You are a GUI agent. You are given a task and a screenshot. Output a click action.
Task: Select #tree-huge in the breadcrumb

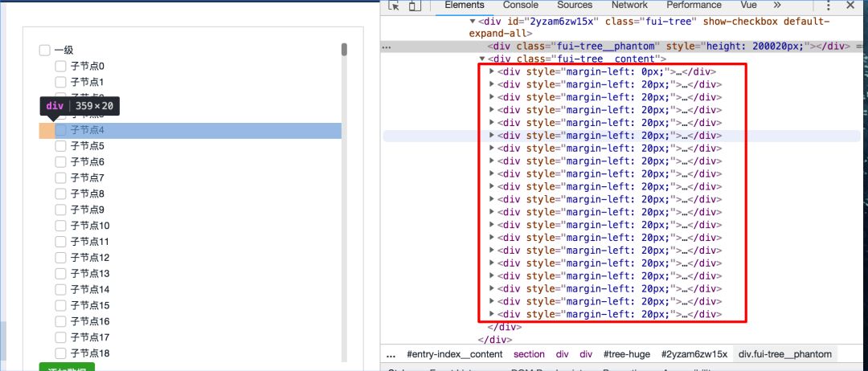627,354
